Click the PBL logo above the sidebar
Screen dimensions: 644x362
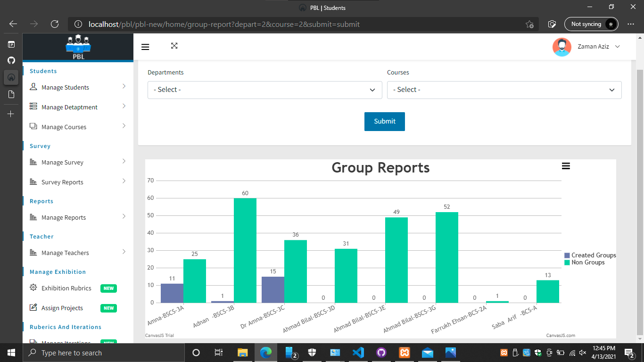[x=78, y=46]
